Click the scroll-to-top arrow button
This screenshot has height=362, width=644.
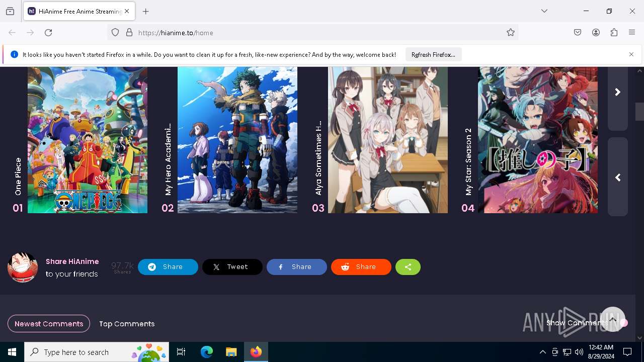point(613,319)
